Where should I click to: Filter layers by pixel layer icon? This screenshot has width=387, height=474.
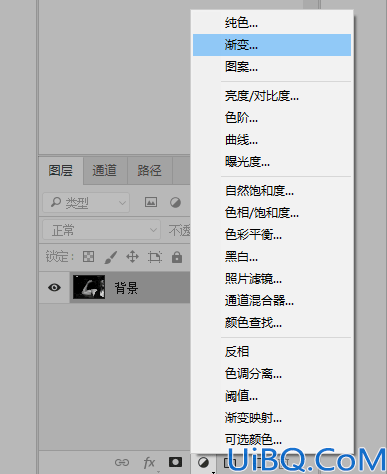(x=151, y=202)
